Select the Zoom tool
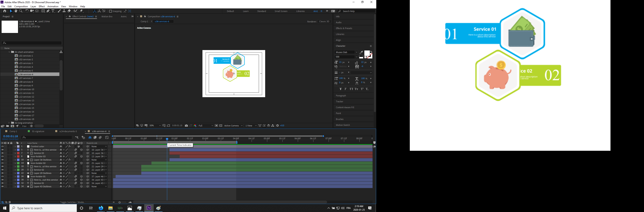Screen dimensions: 644x212 pyautogui.click(x=21, y=11)
